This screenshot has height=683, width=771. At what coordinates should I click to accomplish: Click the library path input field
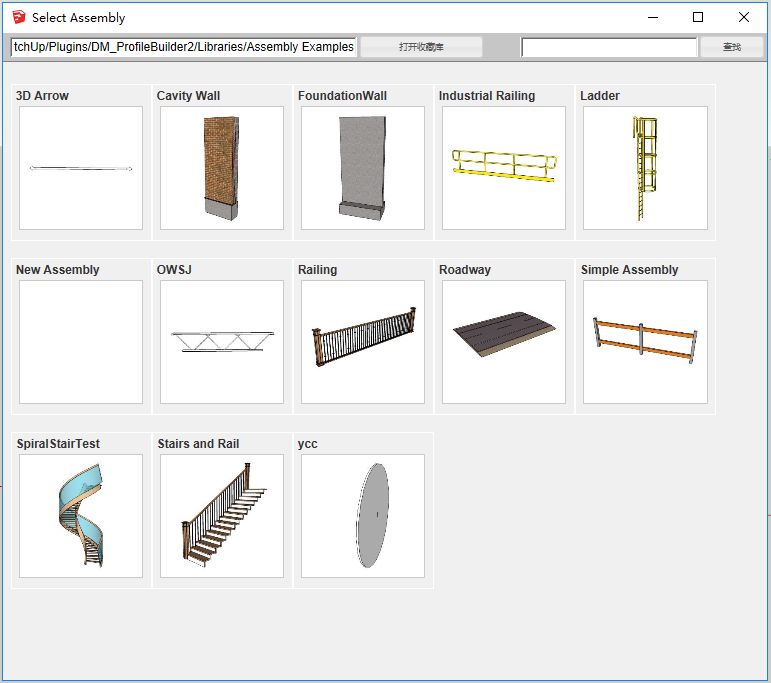pyautogui.click(x=183, y=47)
